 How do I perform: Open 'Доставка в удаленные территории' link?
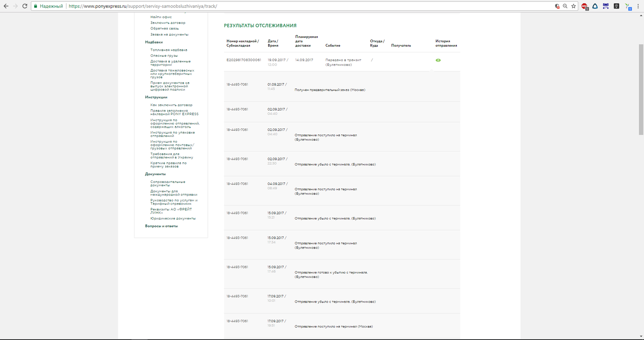tap(170, 63)
